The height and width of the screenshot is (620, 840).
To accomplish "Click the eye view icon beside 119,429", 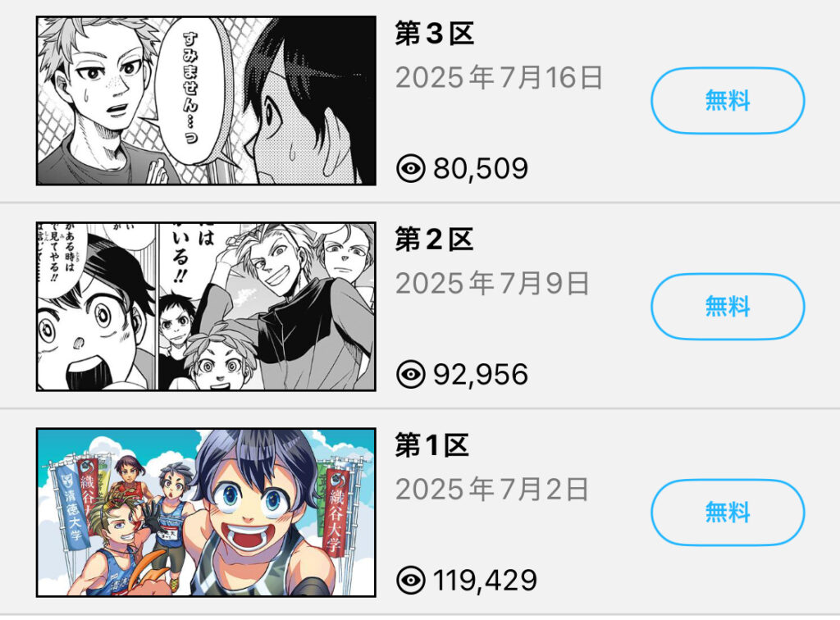I will click(411, 580).
